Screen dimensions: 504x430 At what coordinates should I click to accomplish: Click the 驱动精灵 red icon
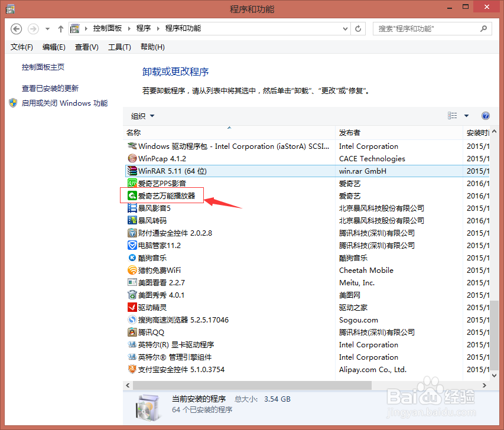click(132, 308)
